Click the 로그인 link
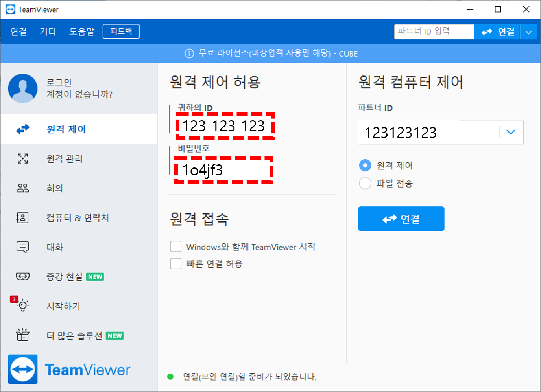The height and width of the screenshot is (392, 541). (x=59, y=82)
